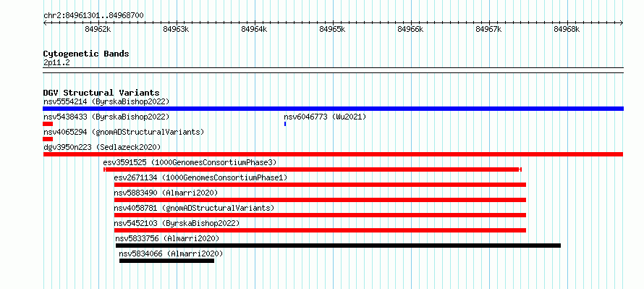
Task: Click the 84967k ruler label
Action: pos(488,29)
